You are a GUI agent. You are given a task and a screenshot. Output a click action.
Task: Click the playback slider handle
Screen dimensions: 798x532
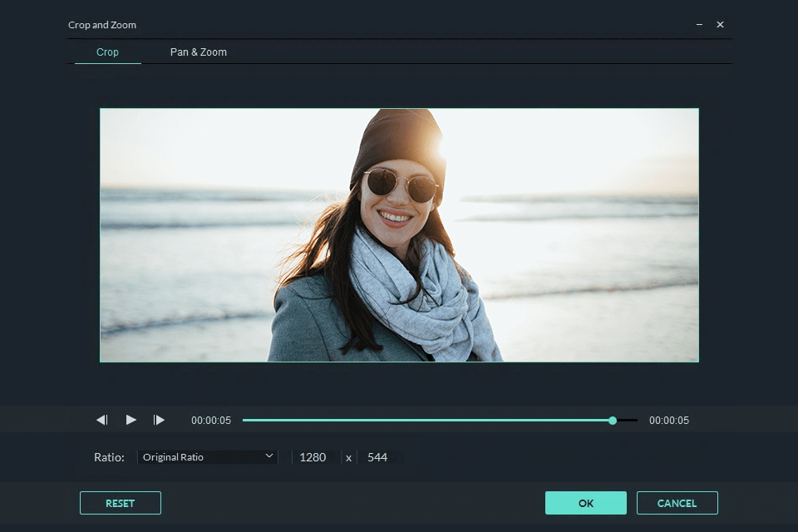[x=613, y=421]
